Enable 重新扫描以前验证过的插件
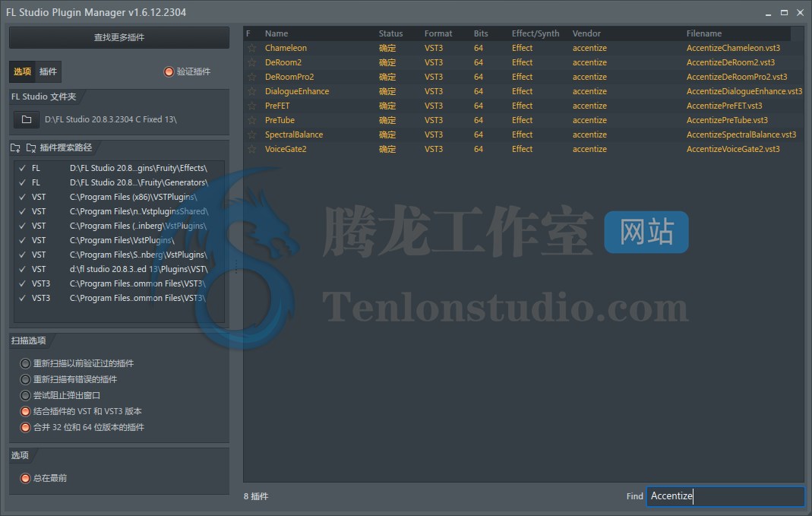The width and height of the screenshot is (812, 516). click(25, 364)
